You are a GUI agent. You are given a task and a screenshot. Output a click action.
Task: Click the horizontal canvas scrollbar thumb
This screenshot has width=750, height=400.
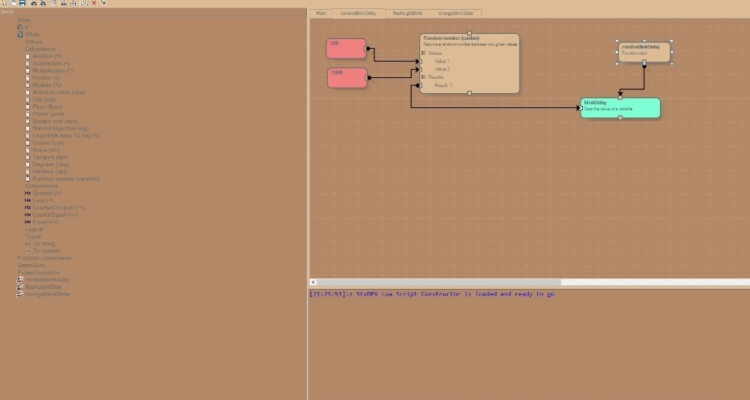click(x=439, y=282)
